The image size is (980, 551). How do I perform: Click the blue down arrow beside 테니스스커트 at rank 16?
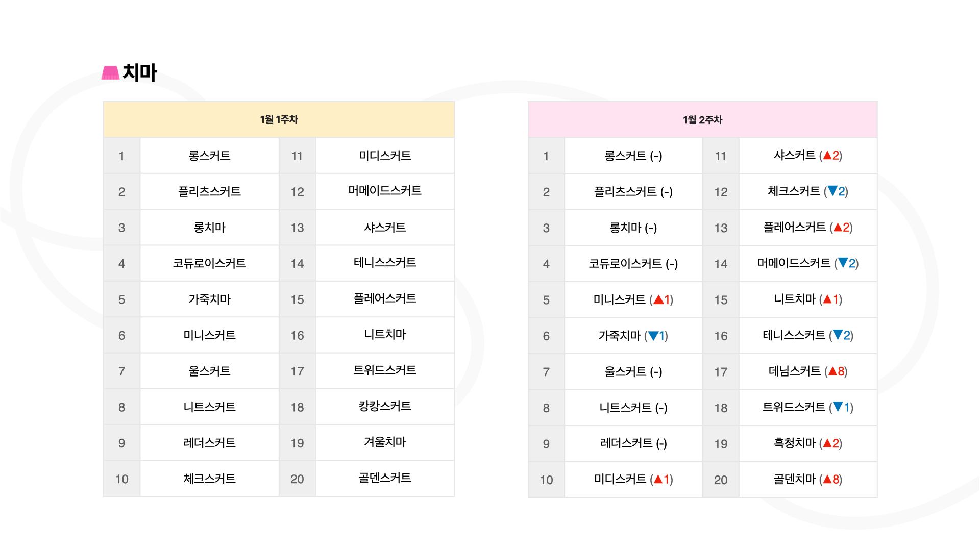point(838,335)
